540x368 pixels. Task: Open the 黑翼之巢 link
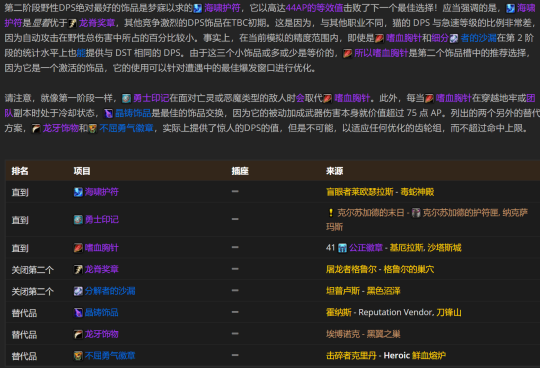tap(383, 334)
